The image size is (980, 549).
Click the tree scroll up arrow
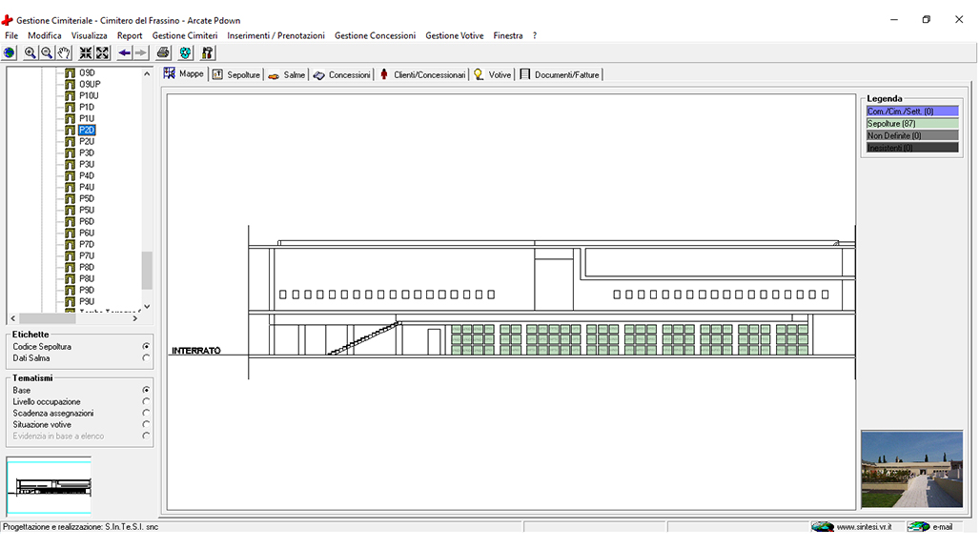click(x=147, y=73)
